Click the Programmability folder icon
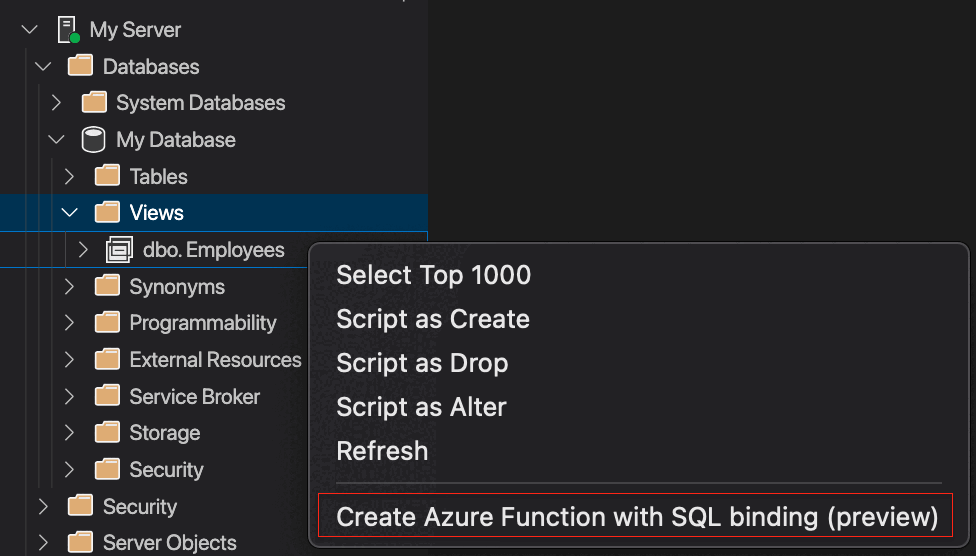This screenshot has width=976, height=556. coord(107,323)
